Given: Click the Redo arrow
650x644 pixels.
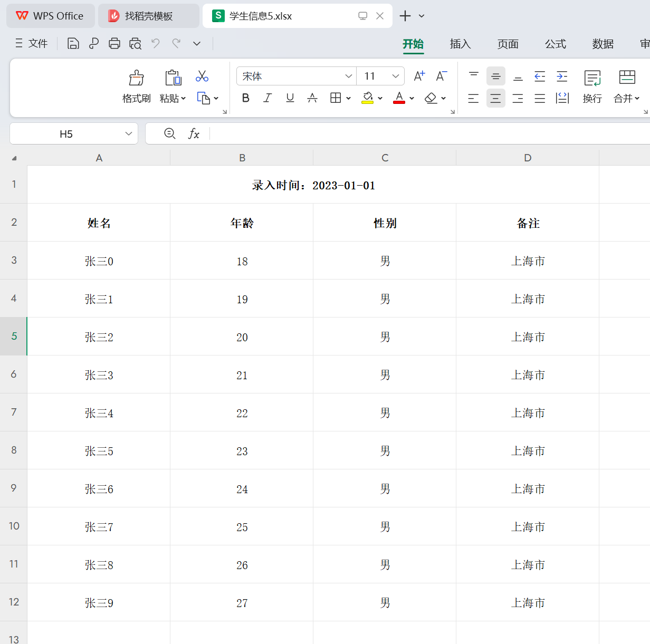Looking at the screenshot, I should tap(176, 43).
